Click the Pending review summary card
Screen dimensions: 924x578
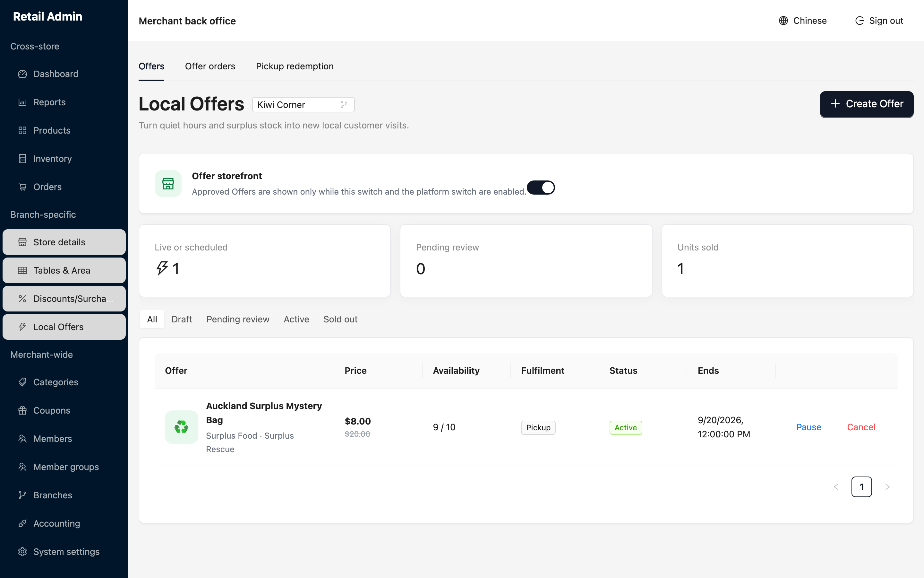[526, 260]
